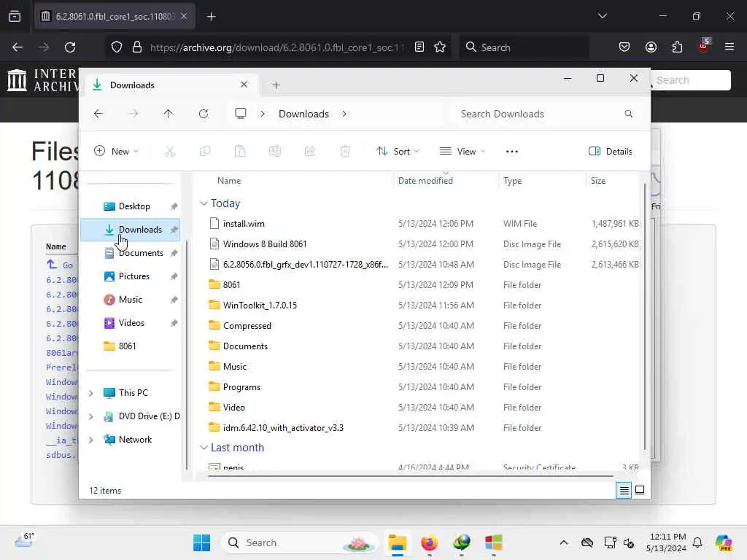Click chevron after Downloads in address bar
The image size is (747, 560).
344,114
